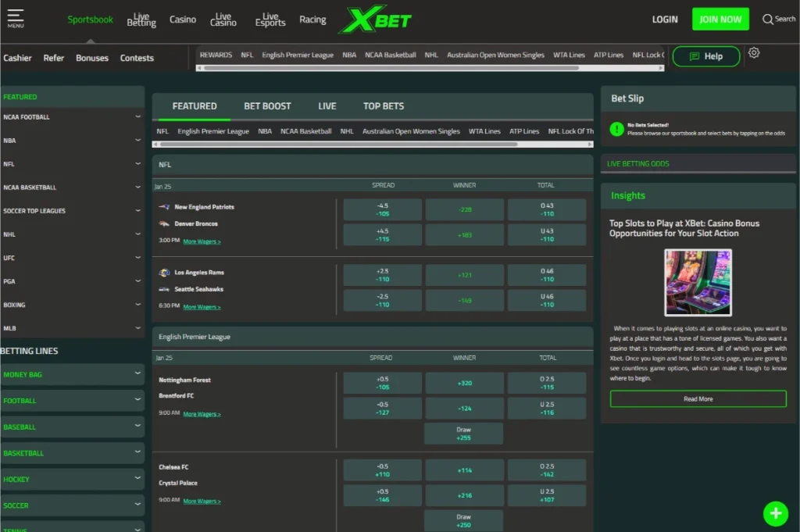Select Over 43 total for Patriots game
The image size is (800, 532).
pyautogui.click(x=547, y=209)
